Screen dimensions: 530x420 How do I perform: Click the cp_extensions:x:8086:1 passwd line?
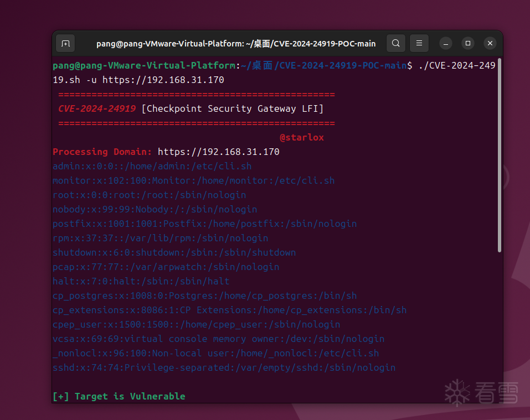pyautogui.click(x=230, y=310)
